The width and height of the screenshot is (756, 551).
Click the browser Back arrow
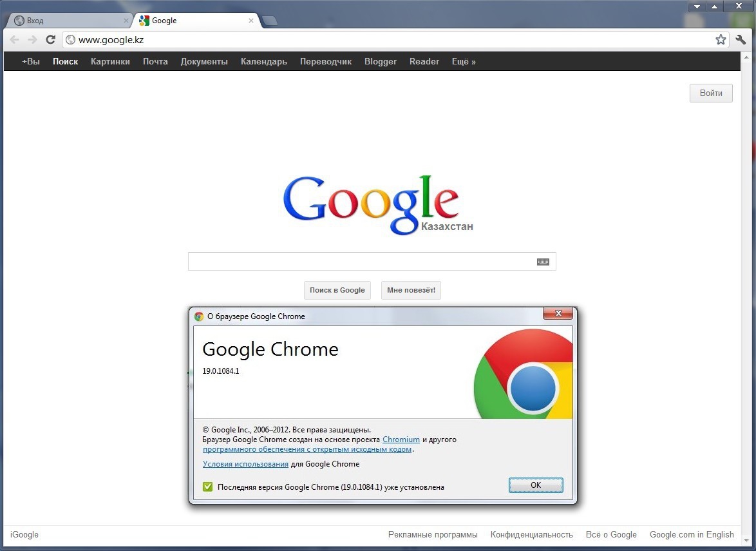click(x=15, y=40)
